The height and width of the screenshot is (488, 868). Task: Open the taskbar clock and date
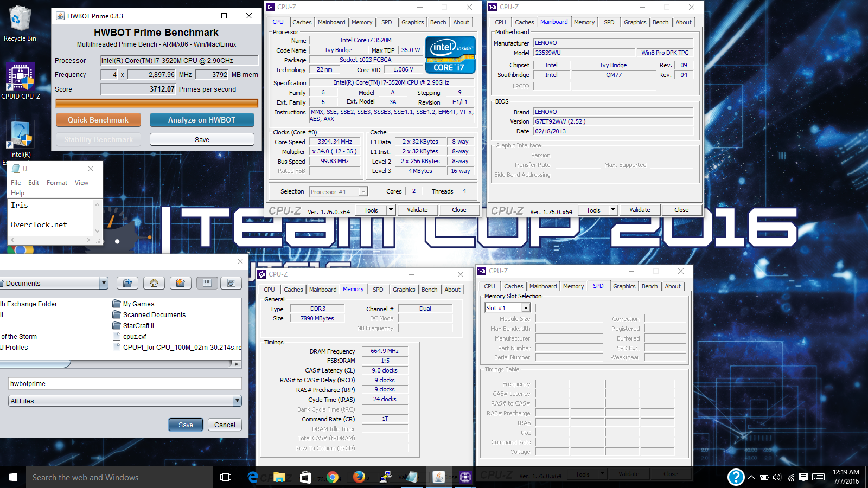tap(846, 477)
